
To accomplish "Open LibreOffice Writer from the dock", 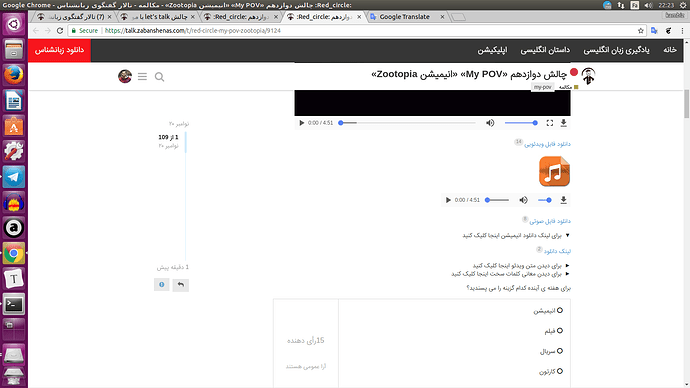I will [x=14, y=101].
